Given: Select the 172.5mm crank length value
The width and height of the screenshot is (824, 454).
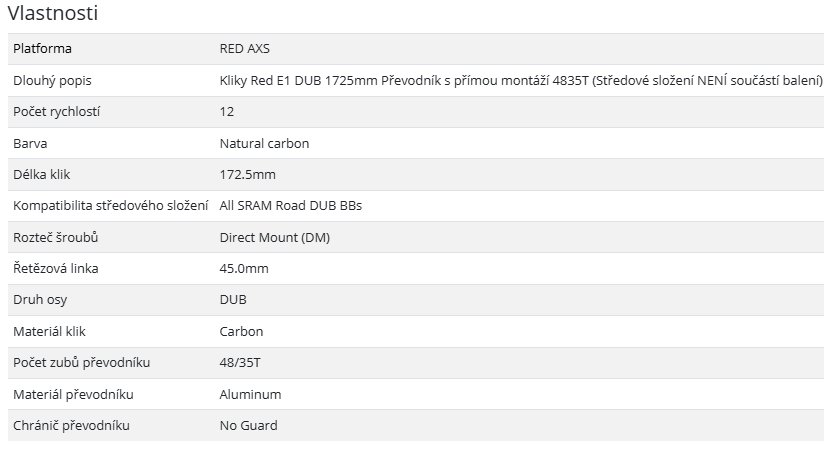Looking at the screenshot, I should (247, 175).
